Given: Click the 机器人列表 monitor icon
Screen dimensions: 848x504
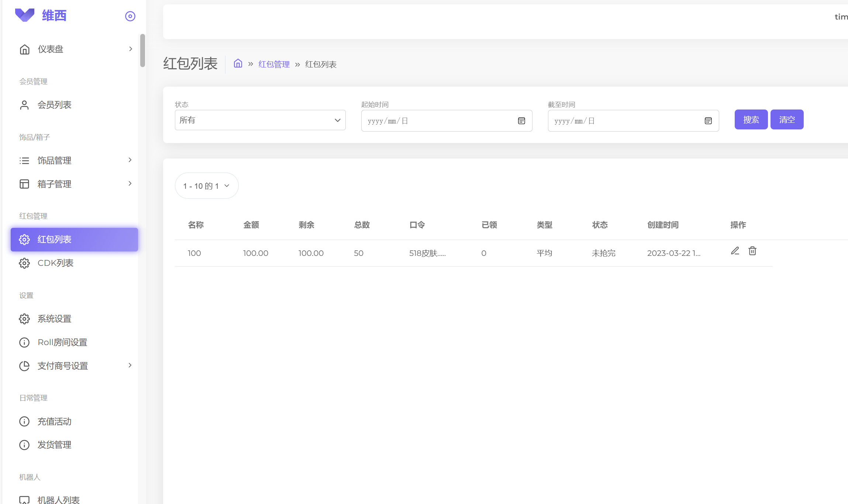Looking at the screenshot, I should (24, 500).
